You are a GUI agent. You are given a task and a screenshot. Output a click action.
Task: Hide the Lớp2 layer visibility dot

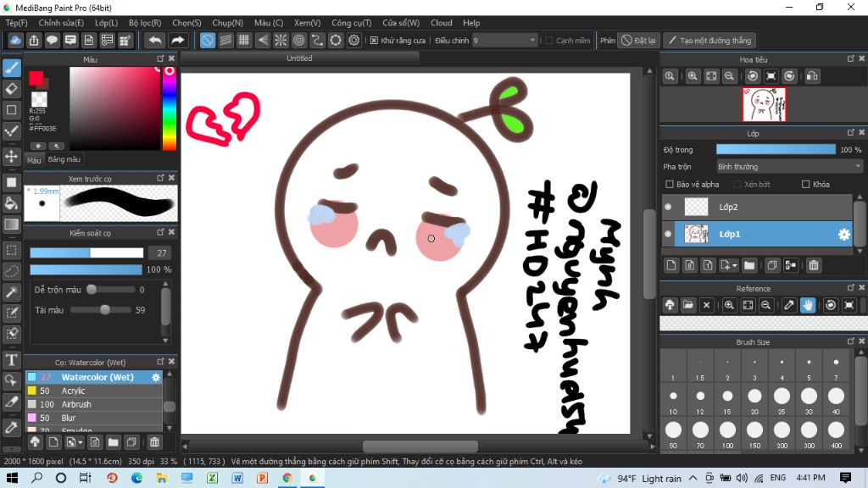[x=668, y=207]
